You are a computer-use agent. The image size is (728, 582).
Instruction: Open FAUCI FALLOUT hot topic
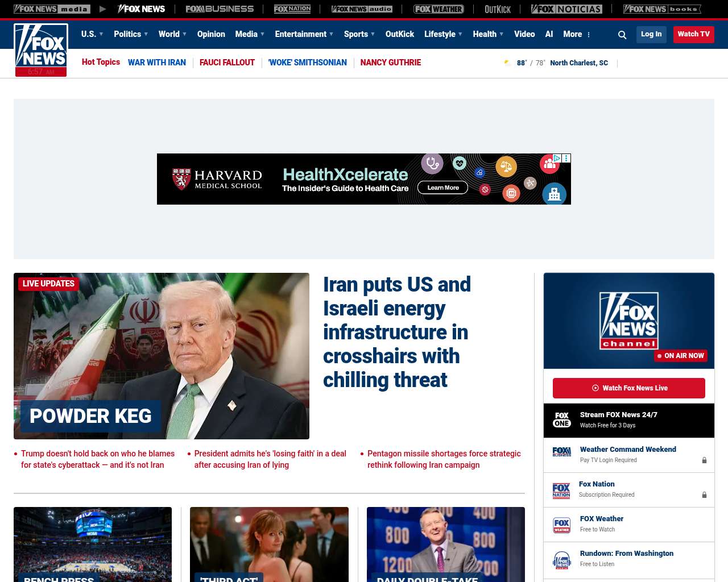click(227, 63)
